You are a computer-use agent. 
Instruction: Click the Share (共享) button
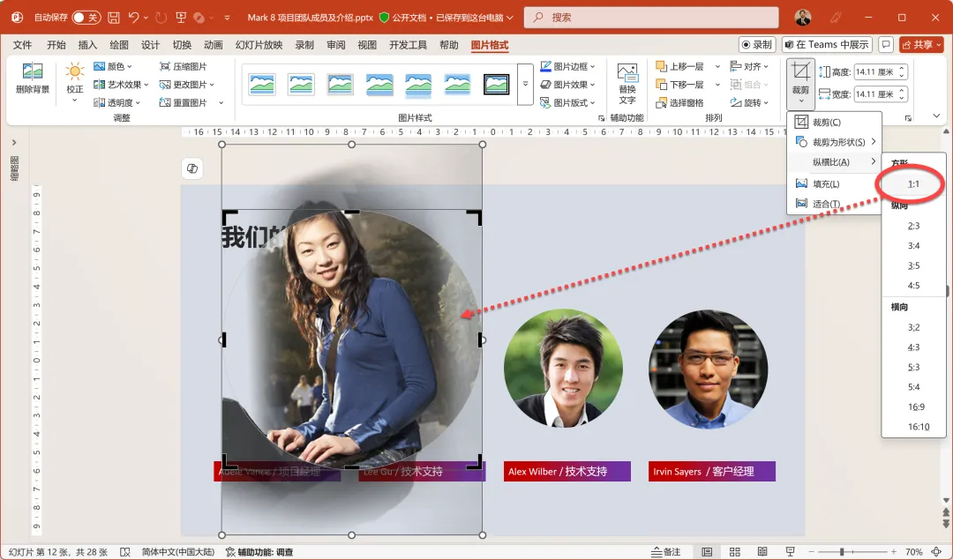pyautogui.click(x=921, y=44)
